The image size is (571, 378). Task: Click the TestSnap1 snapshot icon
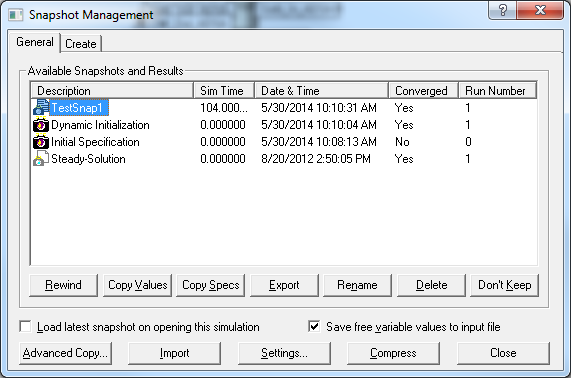tap(41, 107)
